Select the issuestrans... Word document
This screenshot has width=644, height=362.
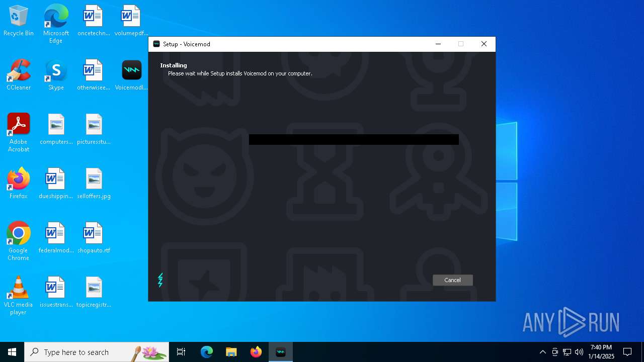click(x=56, y=292)
